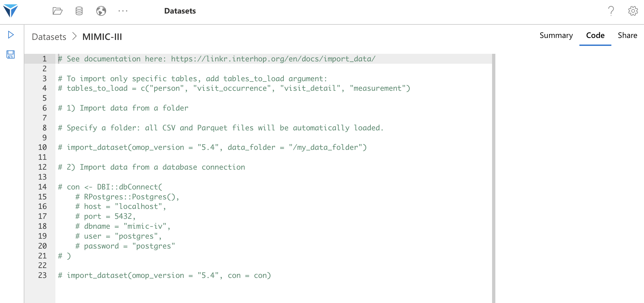
Task: Click the RPostgres::Postgres() line
Action: 127,197
